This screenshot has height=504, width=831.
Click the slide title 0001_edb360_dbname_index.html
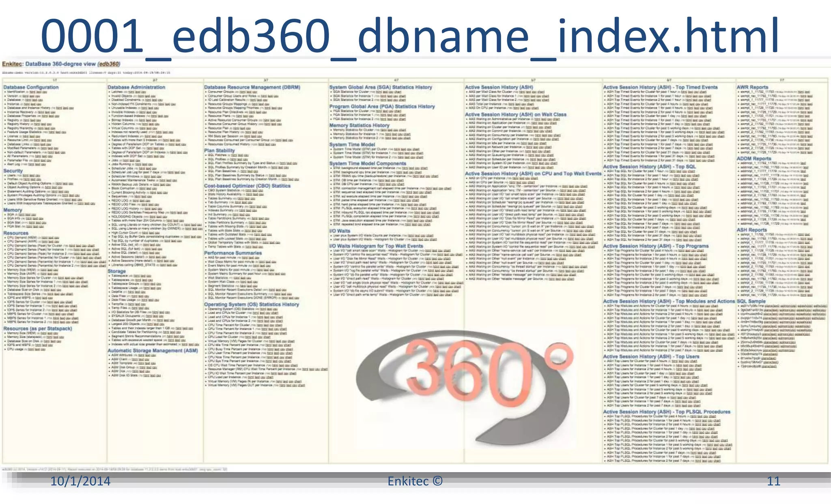[410, 36]
